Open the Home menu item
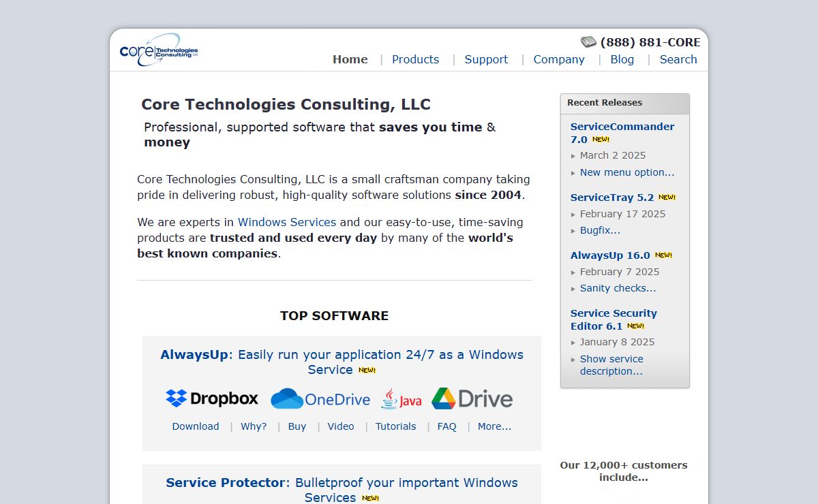This screenshot has height=504, width=818. click(350, 59)
